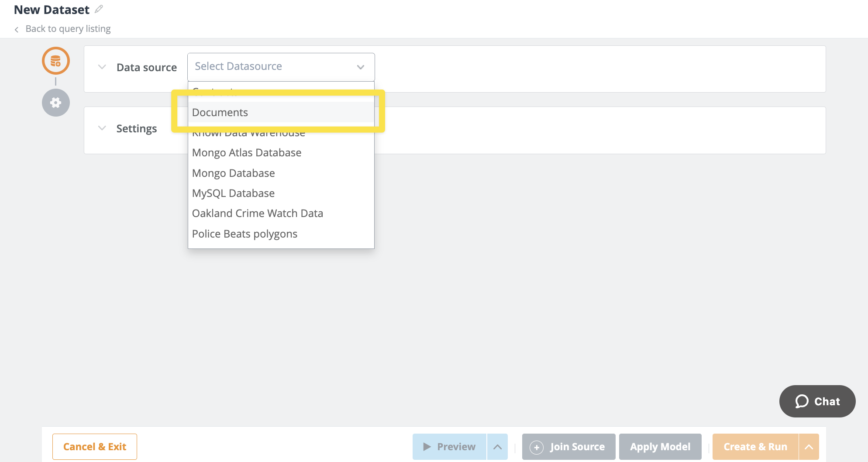Select the orange data source step icon

56,61
